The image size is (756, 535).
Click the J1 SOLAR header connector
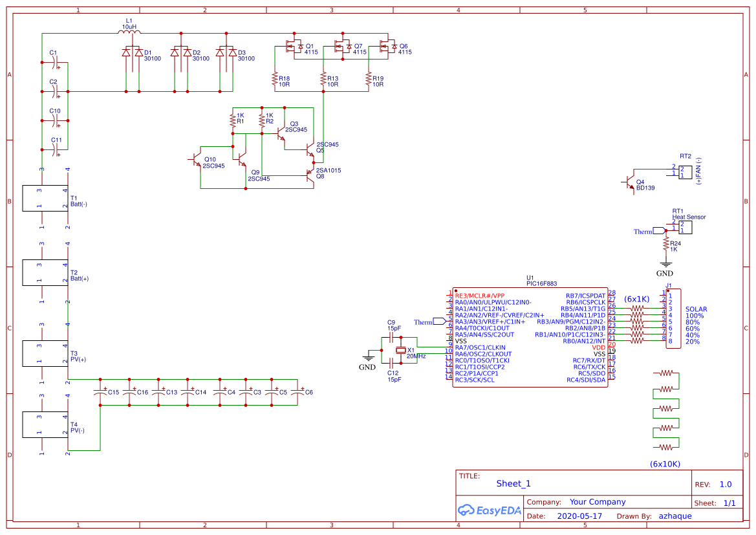point(674,318)
